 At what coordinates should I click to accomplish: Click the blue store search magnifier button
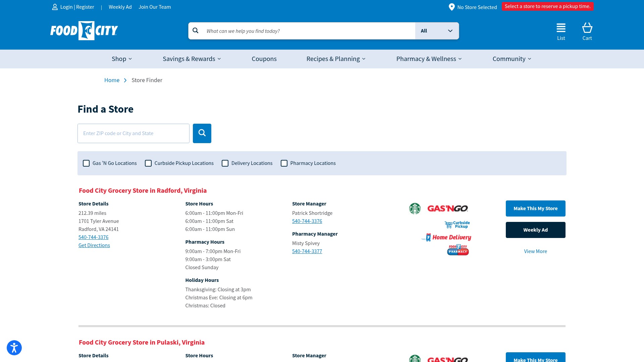[x=202, y=133]
